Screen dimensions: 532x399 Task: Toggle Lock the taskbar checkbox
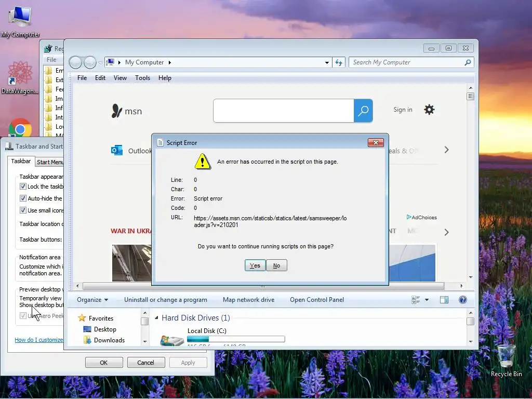pos(23,187)
